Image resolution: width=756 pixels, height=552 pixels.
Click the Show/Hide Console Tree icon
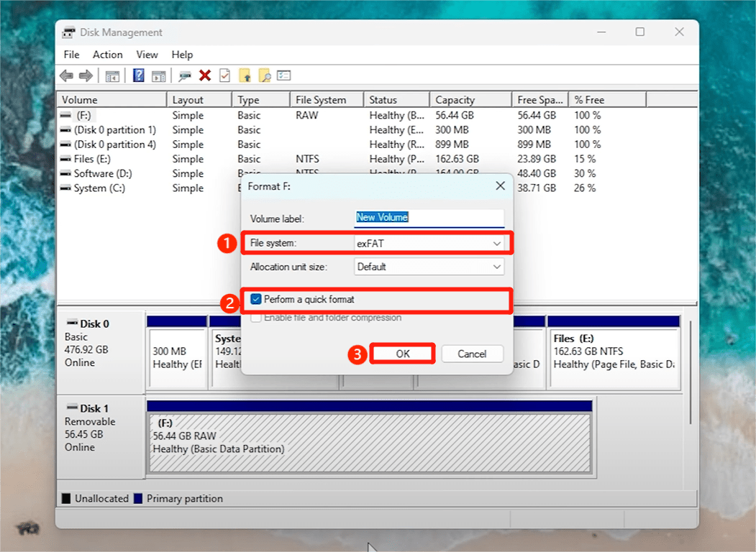(x=112, y=75)
